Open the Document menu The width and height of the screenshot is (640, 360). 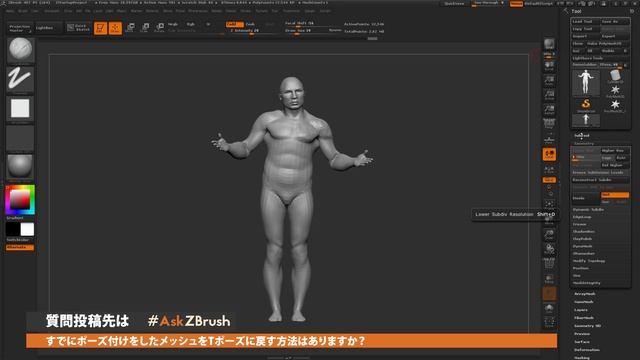(x=52, y=11)
